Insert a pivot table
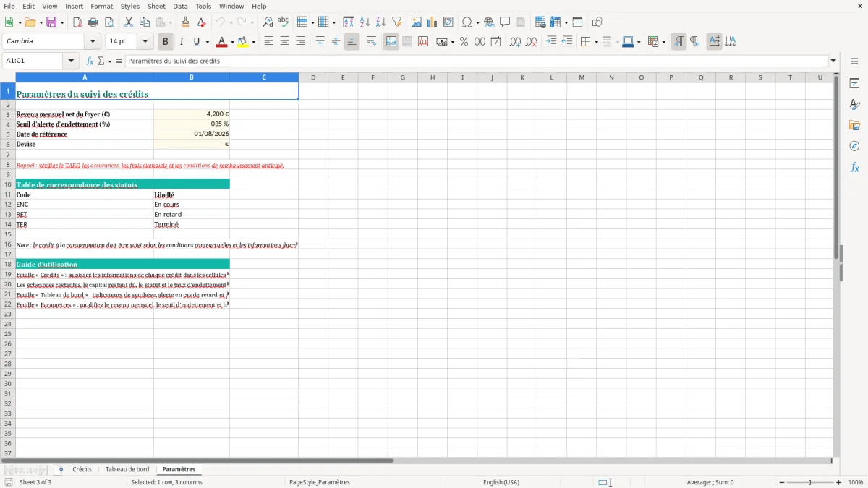The width and height of the screenshot is (868, 488). [448, 22]
